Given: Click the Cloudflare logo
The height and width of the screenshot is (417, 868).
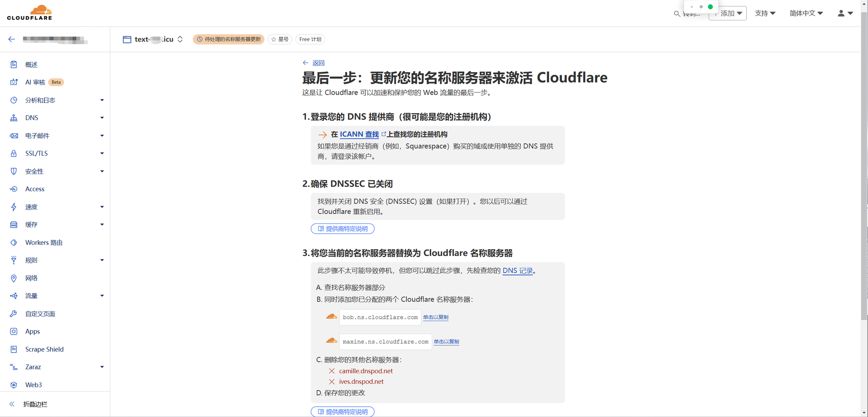Looking at the screenshot, I should [x=30, y=13].
